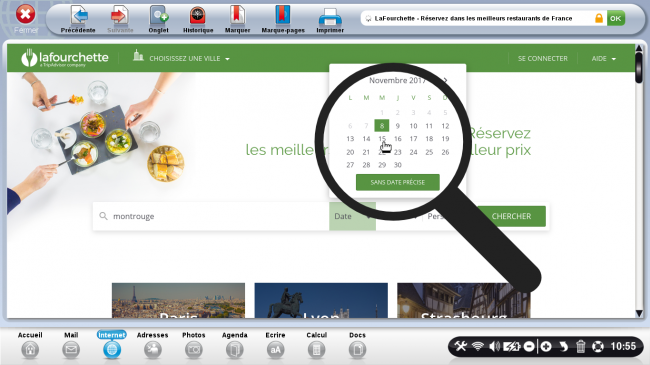This screenshot has height=365, width=650.
Task: Open the Lyon city thumbnail
Action: [x=321, y=300]
